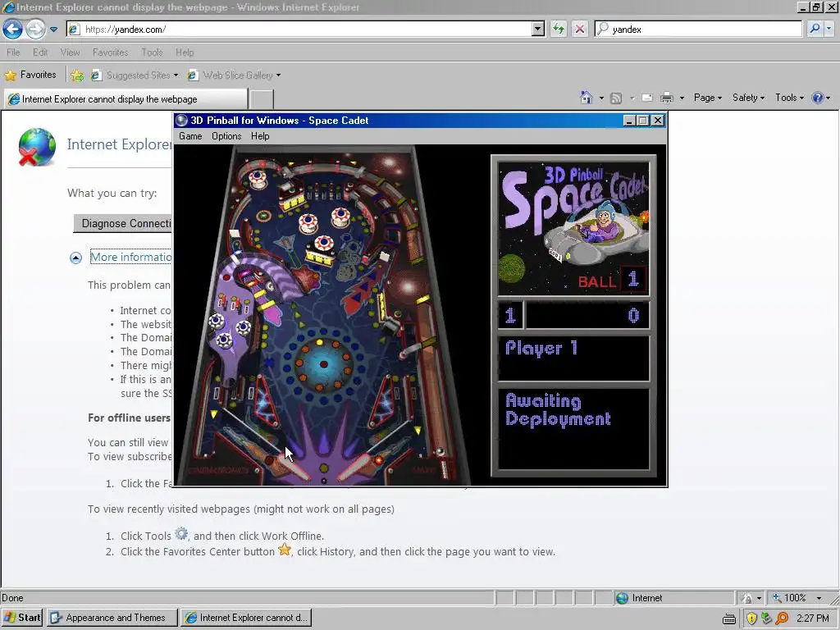Open Web Slice Gallery dropdown
This screenshot has height=630, width=840.
[234, 75]
